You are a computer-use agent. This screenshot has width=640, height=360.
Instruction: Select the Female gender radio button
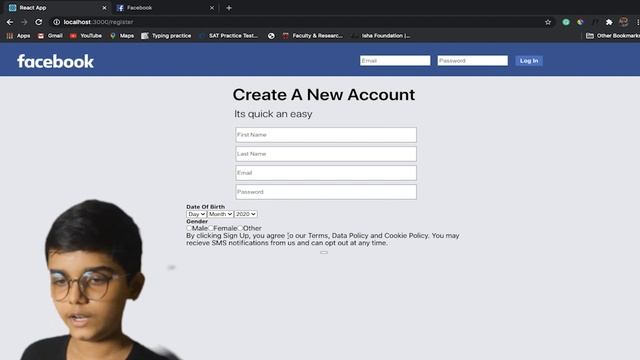[x=211, y=228]
